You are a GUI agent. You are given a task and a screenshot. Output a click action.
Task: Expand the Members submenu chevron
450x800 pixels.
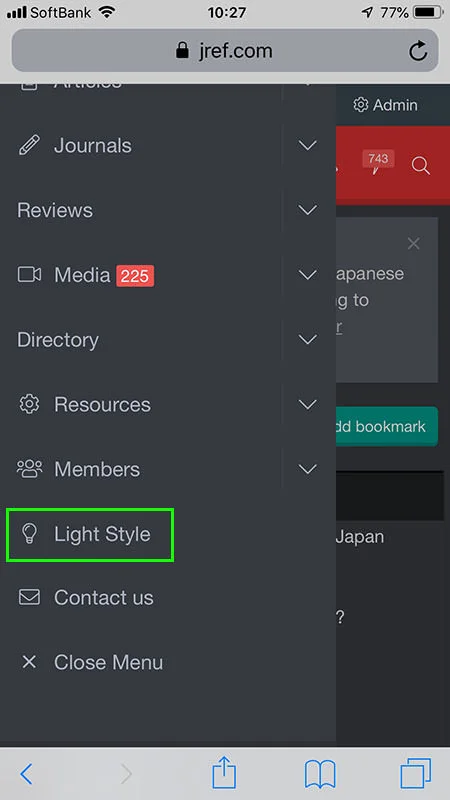[x=308, y=469]
